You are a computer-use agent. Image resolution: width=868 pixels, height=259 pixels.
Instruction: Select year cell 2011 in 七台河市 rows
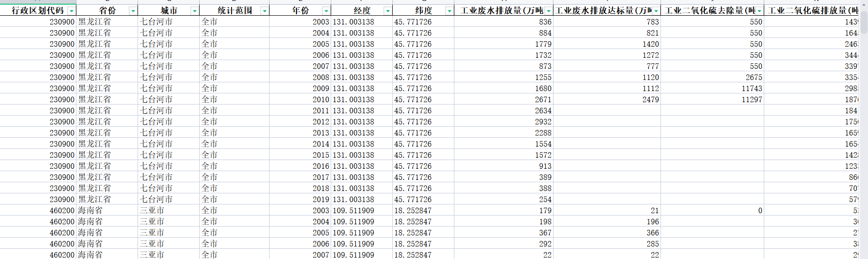pos(300,111)
